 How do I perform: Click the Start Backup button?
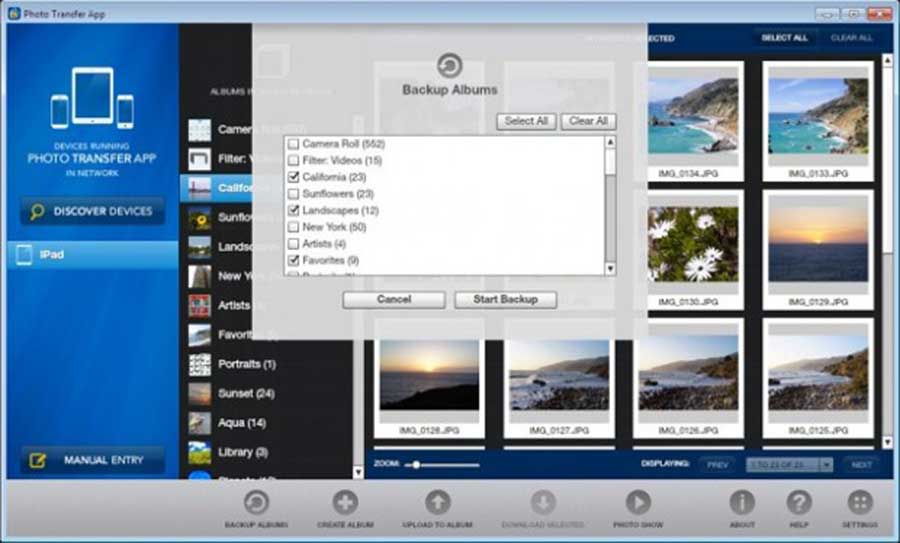pos(506,300)
